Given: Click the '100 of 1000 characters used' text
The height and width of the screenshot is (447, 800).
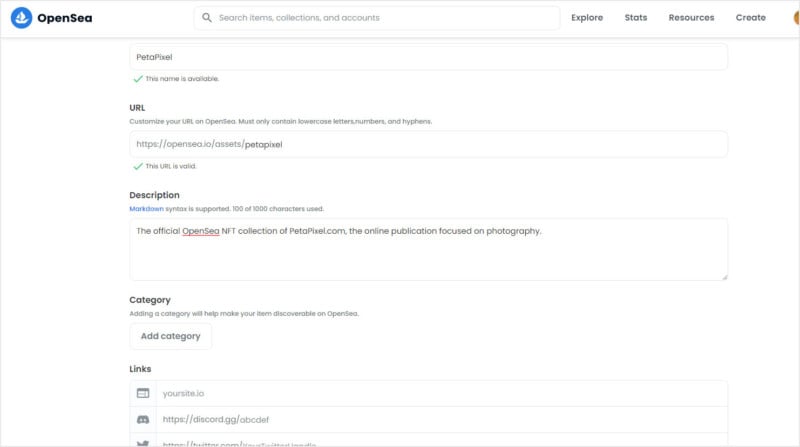Looking at the screenshot, I should [278, 209].
